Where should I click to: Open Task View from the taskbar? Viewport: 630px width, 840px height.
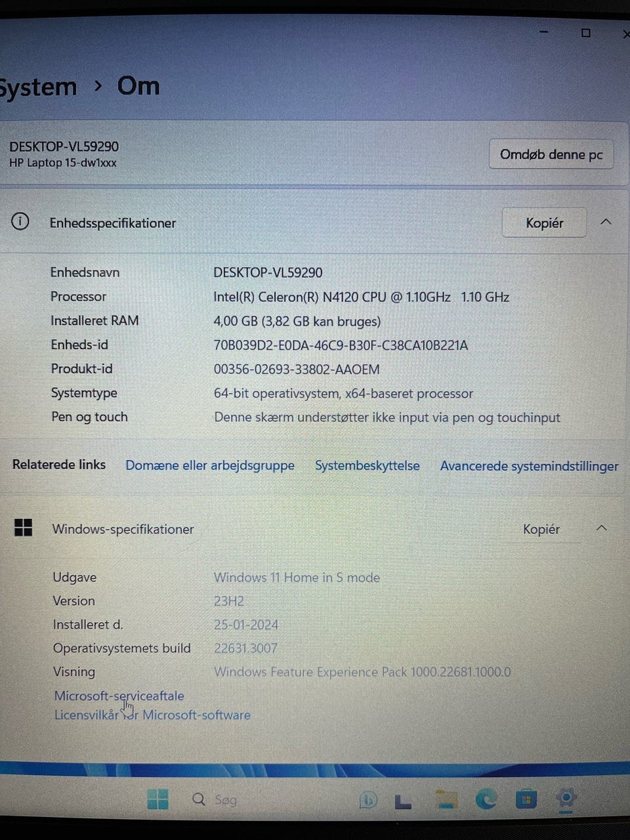(x=402, y=801)
